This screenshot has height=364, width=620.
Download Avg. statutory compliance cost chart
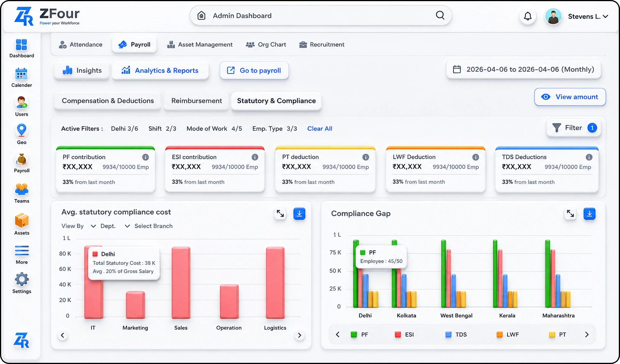(x=299, y=214)
